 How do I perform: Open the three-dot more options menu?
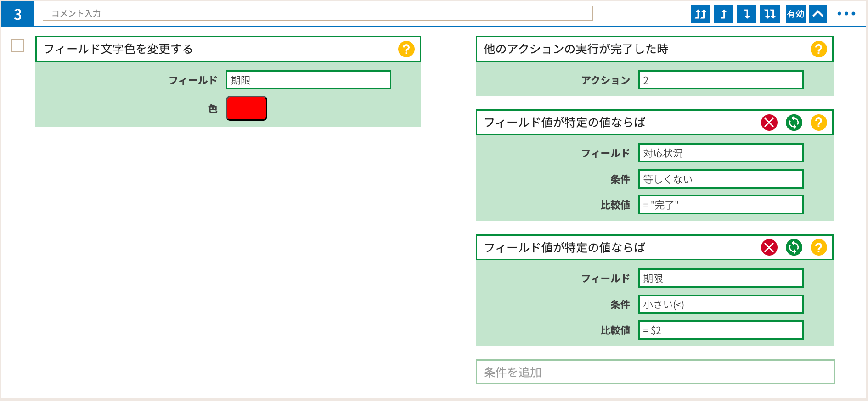[x=846, y=14]
